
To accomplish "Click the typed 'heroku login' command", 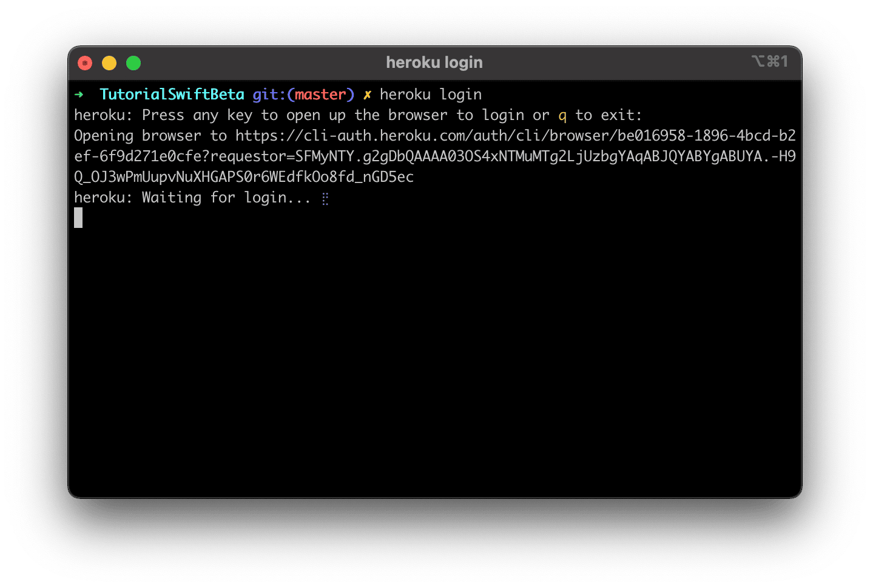I will point(431,95).
